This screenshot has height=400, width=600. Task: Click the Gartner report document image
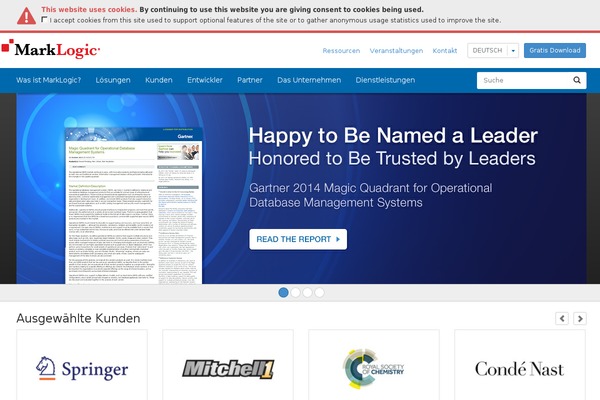(x=134, y=206)
